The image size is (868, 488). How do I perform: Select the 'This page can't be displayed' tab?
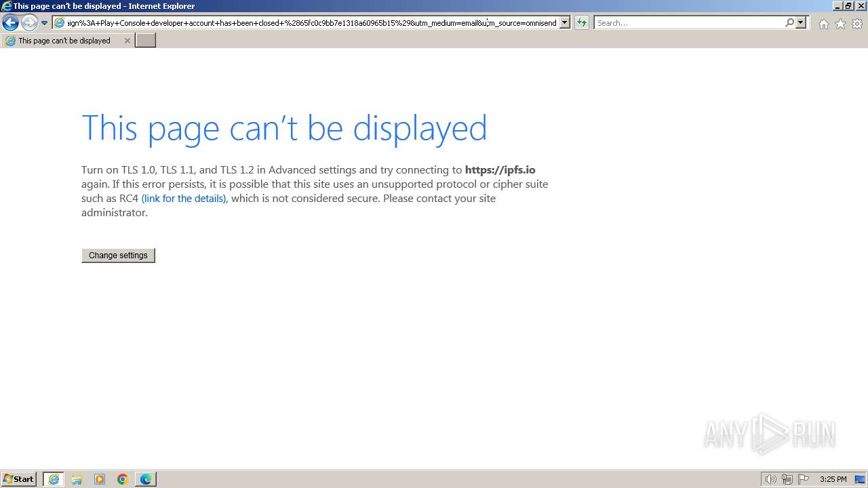click(x=67, y=41)
